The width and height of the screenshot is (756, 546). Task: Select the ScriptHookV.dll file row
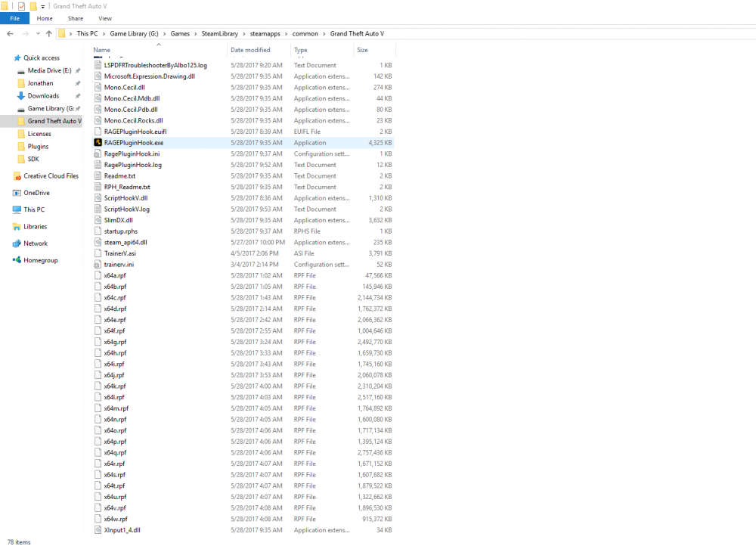[243, 198]
